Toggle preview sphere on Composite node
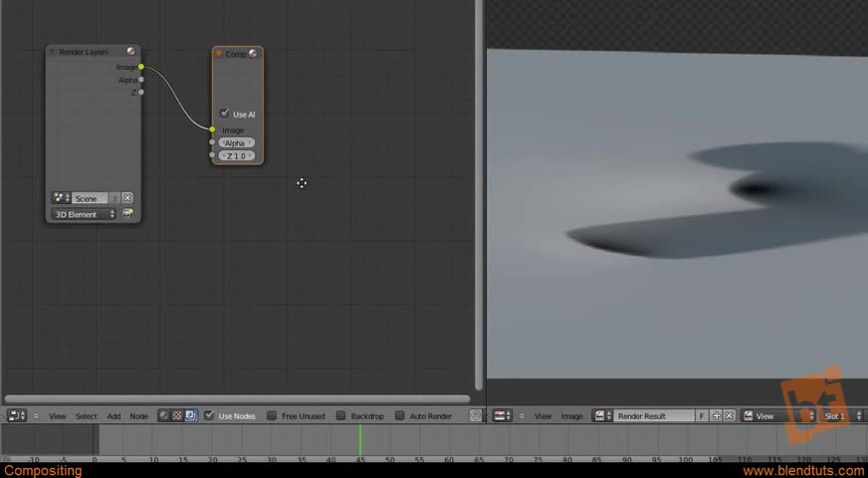868x478 pixels. tap(253, 53)
